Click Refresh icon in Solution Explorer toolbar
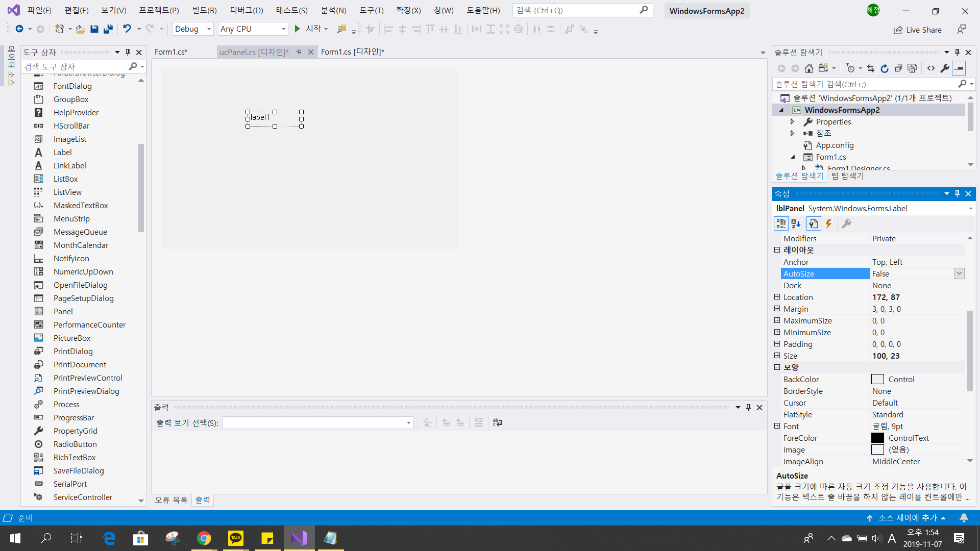 tap(885, 68)
